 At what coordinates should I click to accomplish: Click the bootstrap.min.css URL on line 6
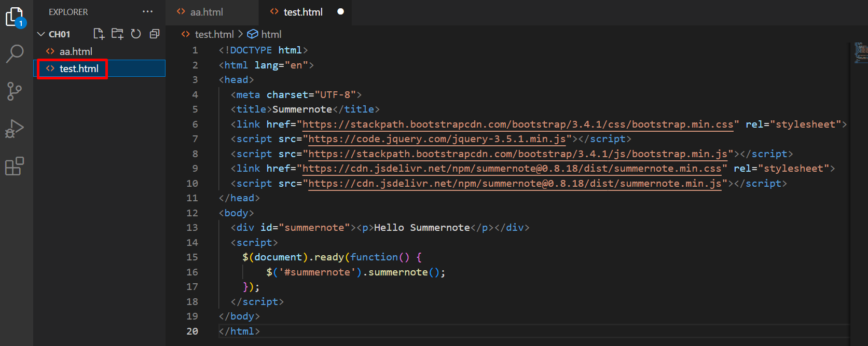coord(518,124)
